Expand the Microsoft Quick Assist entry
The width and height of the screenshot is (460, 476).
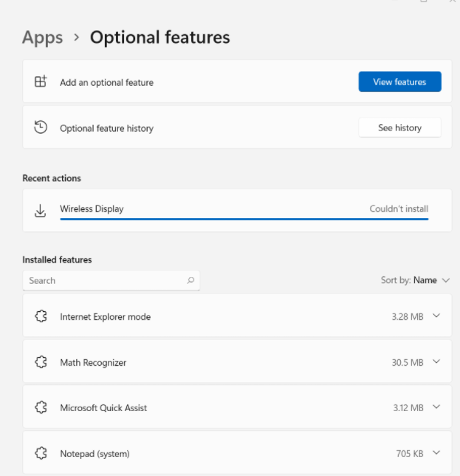(436, 407)
